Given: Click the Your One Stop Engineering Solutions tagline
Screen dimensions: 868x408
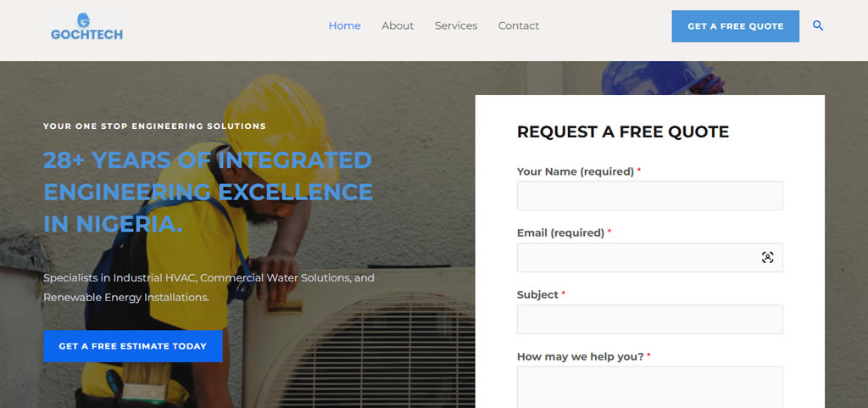Looking at the screenshot, I should coord(154,126).
